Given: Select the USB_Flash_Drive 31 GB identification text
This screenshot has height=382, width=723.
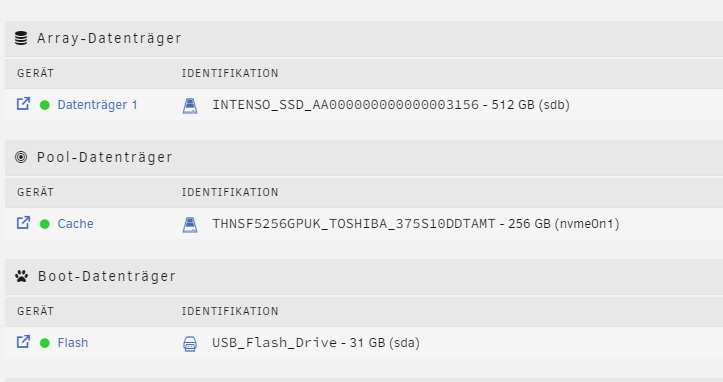Looking at the screenshot, I should 316,343.
